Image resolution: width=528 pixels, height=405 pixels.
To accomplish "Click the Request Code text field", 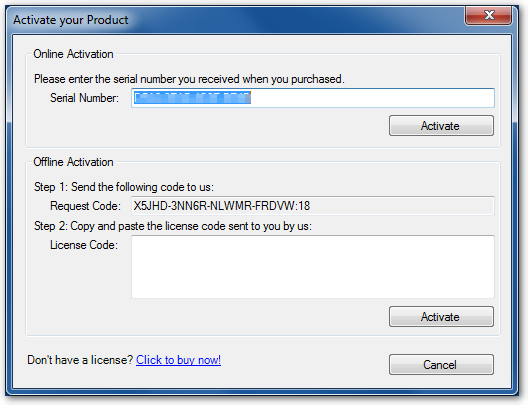I will tap(313, 206).
